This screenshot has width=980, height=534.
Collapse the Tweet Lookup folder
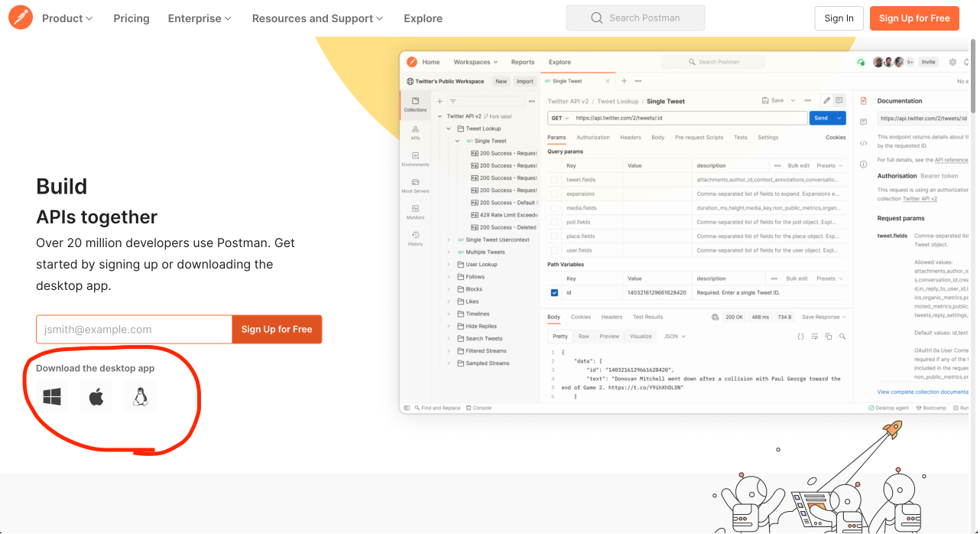[x=449, y=129]
